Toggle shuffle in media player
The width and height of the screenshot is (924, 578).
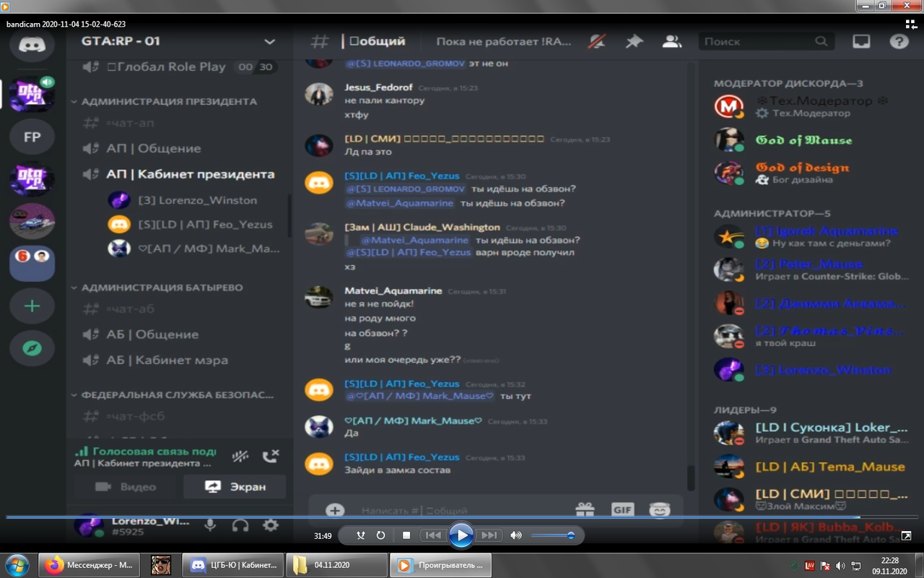click(x=361, y=535)
